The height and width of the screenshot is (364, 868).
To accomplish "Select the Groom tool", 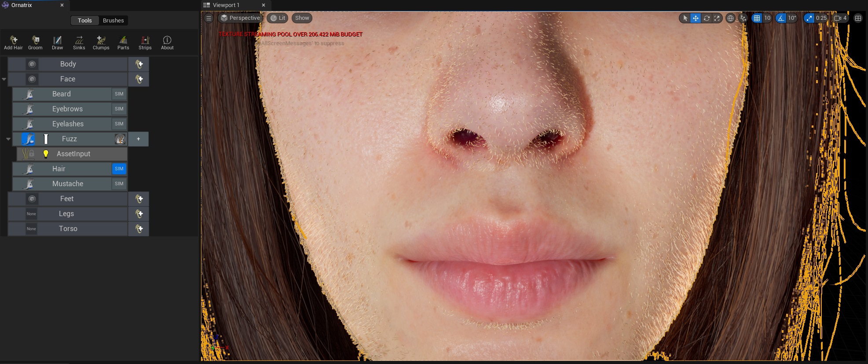I will point(35,43).
